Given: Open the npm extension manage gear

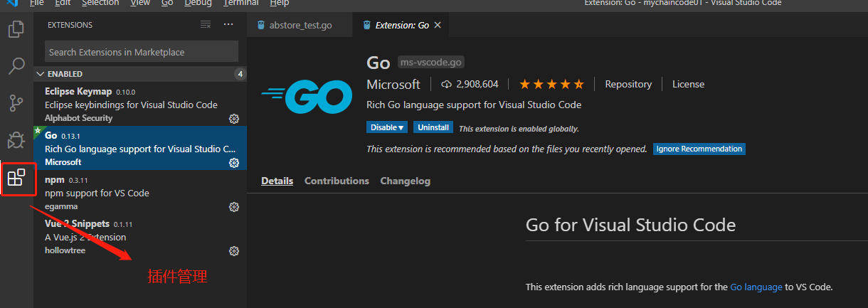Looking at the screenshot, I should click(x=233, y=207).
